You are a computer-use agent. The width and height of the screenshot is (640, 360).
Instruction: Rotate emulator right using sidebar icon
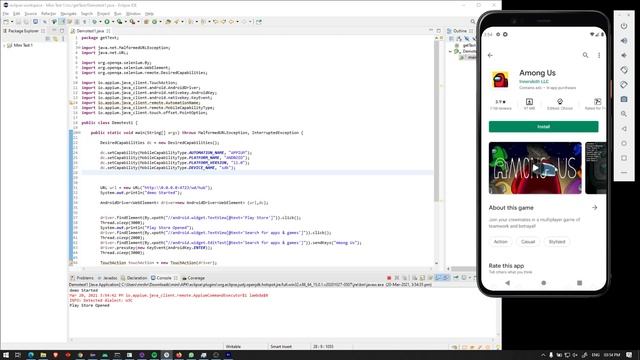coord(624,84)
